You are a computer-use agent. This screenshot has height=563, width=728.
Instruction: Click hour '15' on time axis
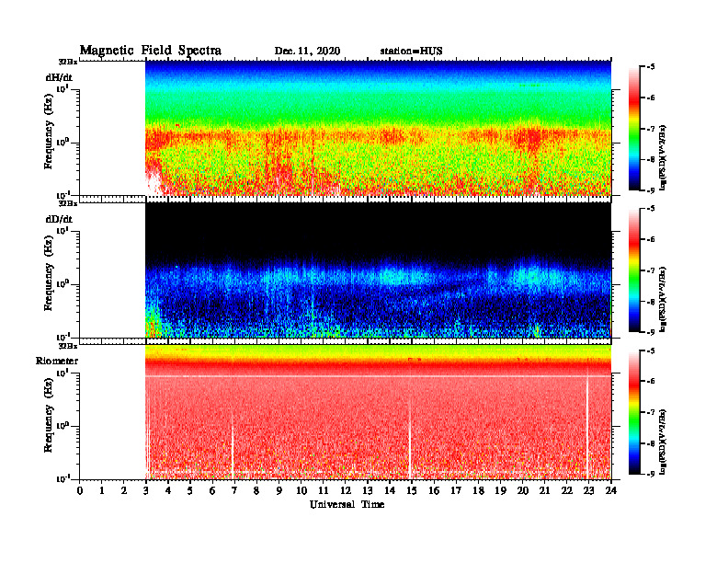[x=412, y=491]
